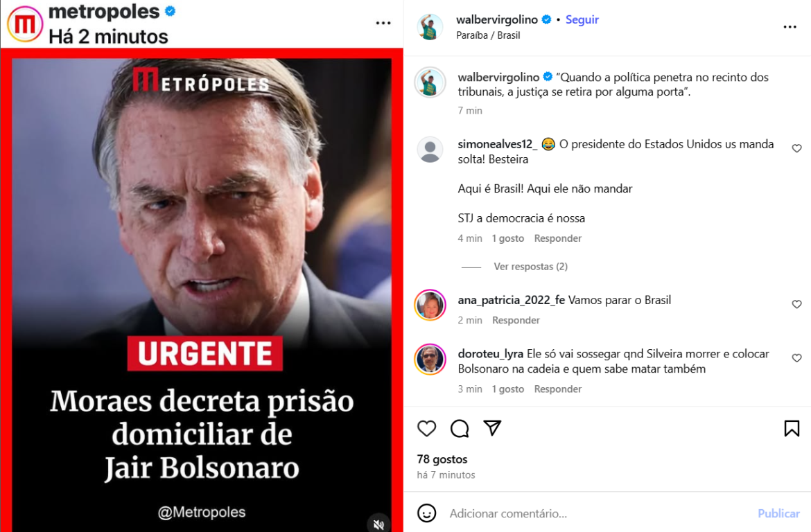The width and height of the screenshot is (811, 532).
Task: Follow walbervirgolino with Seguir
Action: pyautogui.click(x=582, y=19)
